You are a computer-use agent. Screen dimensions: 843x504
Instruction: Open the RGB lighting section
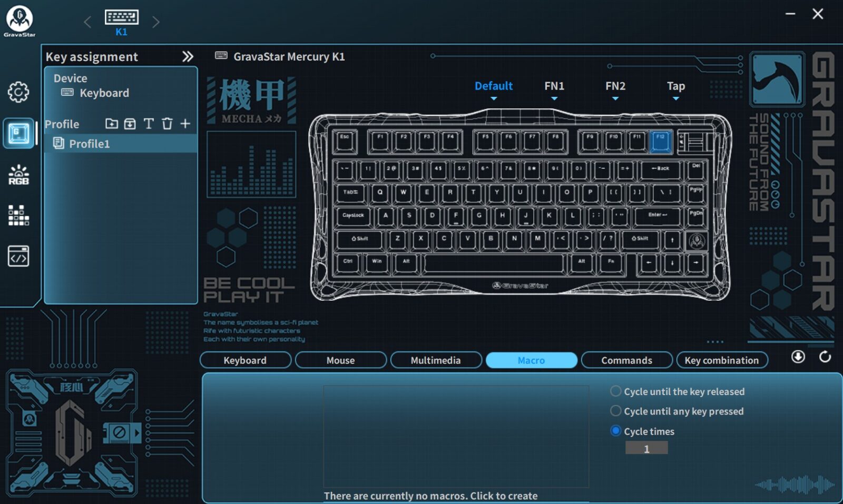click(x=18, y=175)
